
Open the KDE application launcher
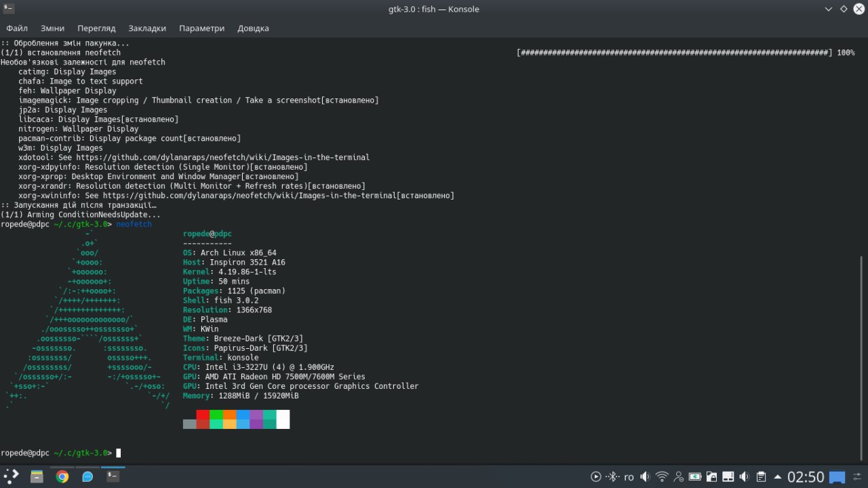click(12, 476)
